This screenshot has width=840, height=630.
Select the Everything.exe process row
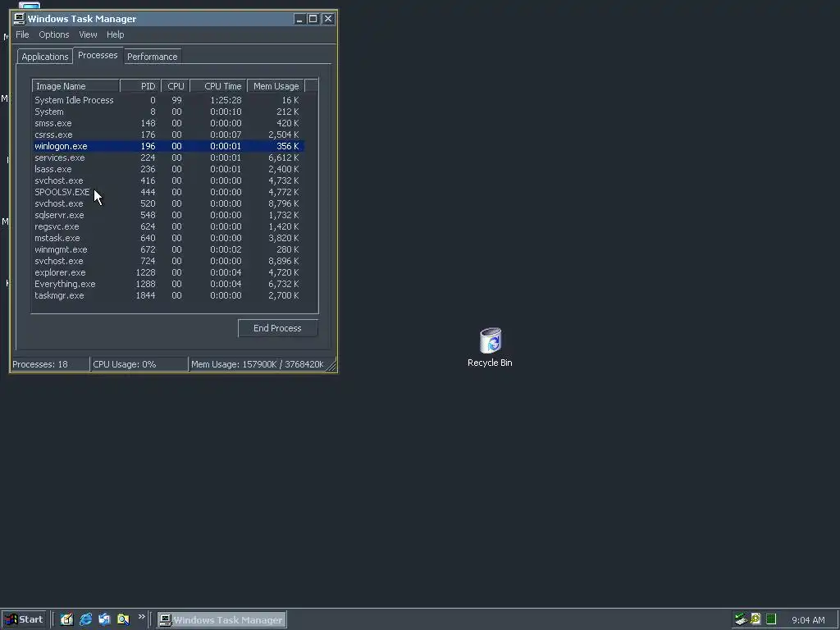tap(168, 285)
